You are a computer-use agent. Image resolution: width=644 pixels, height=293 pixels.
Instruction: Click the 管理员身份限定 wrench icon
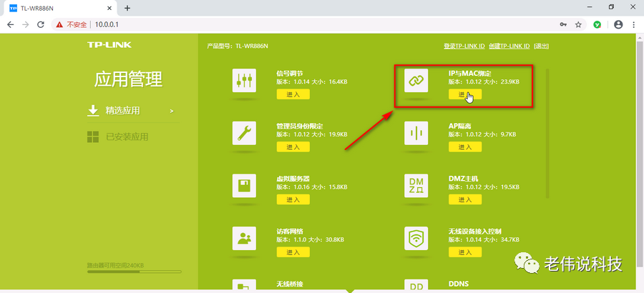point(244,133)
